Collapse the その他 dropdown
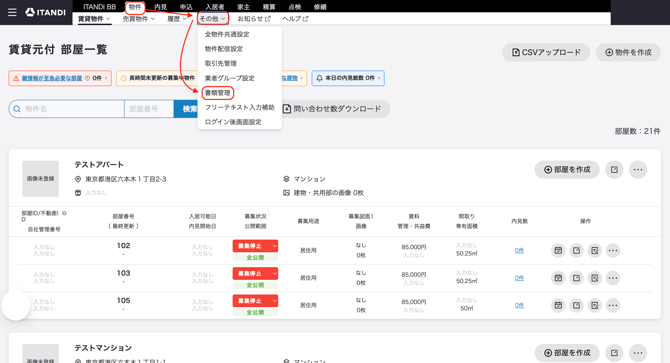This screenshot has width=670, height=363. [x=213, y=19]
